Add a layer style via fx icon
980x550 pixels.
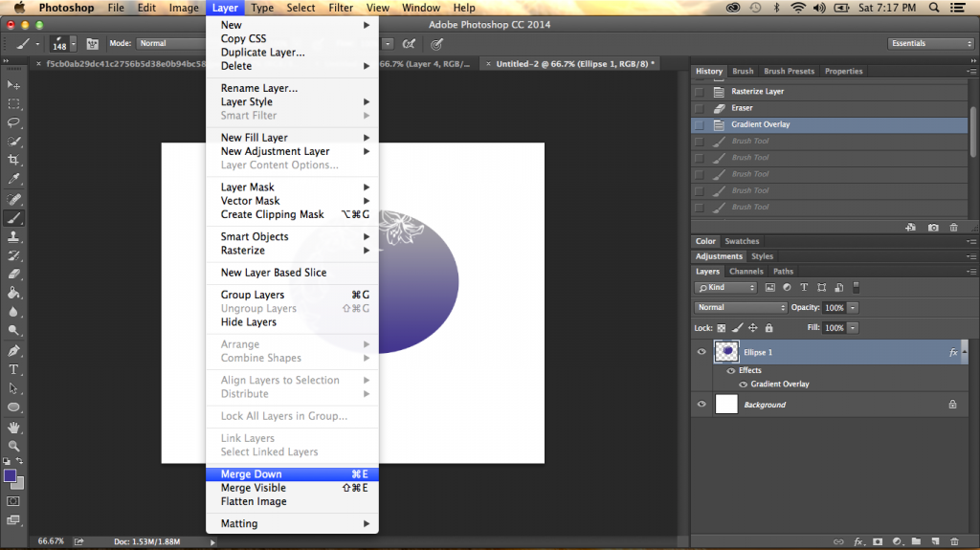858,542
